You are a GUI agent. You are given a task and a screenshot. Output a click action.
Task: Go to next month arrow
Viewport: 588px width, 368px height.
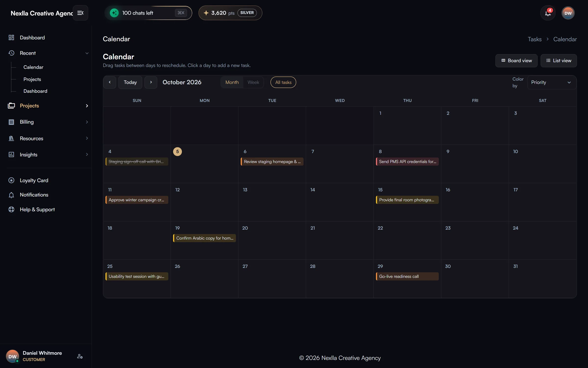(x=151, y=82)
